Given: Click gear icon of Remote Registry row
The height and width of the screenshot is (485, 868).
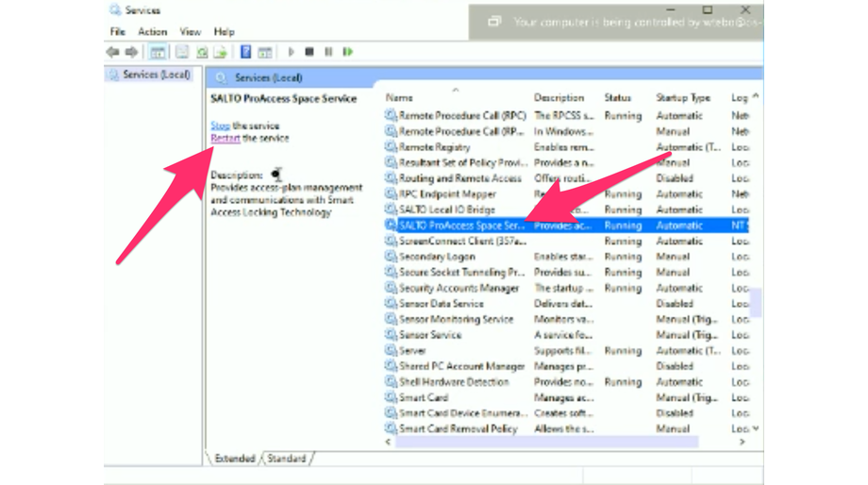Looking at the screenshot, I should (391, 146).
